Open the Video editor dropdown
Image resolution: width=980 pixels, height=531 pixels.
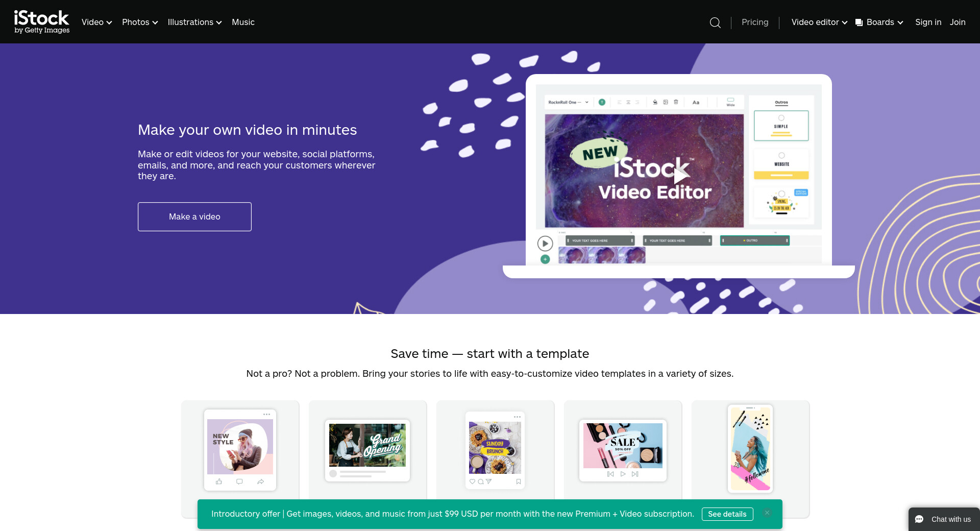click(x=819, y=22)
